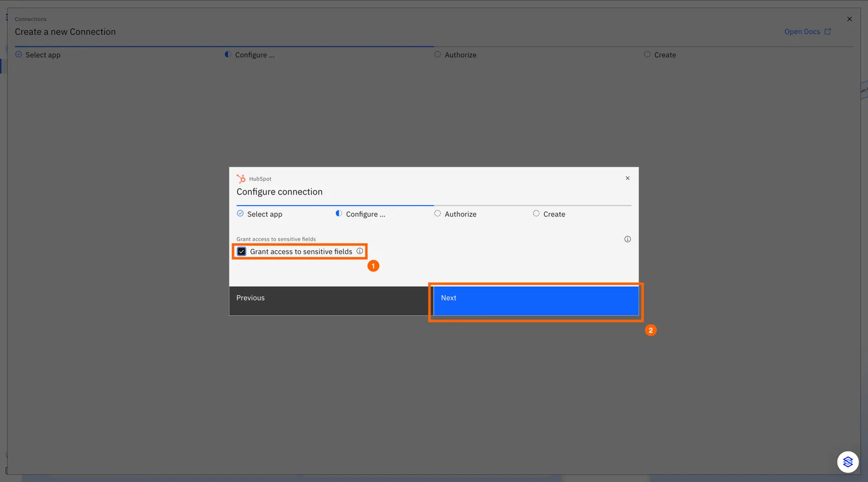
Task: Uncheck Grant access to sensitive fields checkbox
Action: pyautogui.click(x=241, y=251)
